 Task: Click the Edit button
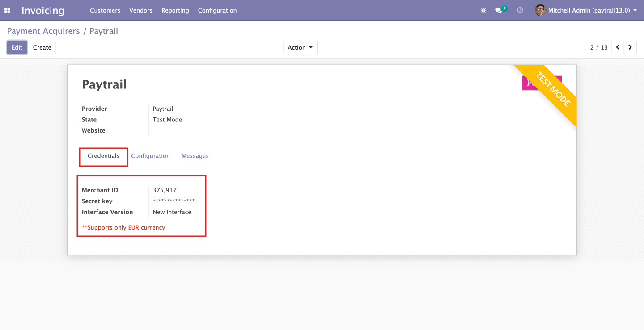click(17, 47)
